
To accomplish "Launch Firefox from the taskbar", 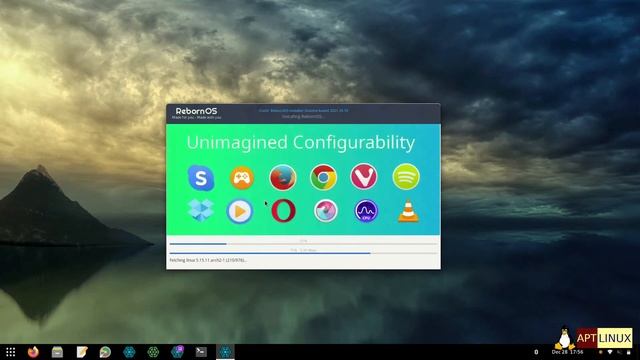I will click(33, 352).
